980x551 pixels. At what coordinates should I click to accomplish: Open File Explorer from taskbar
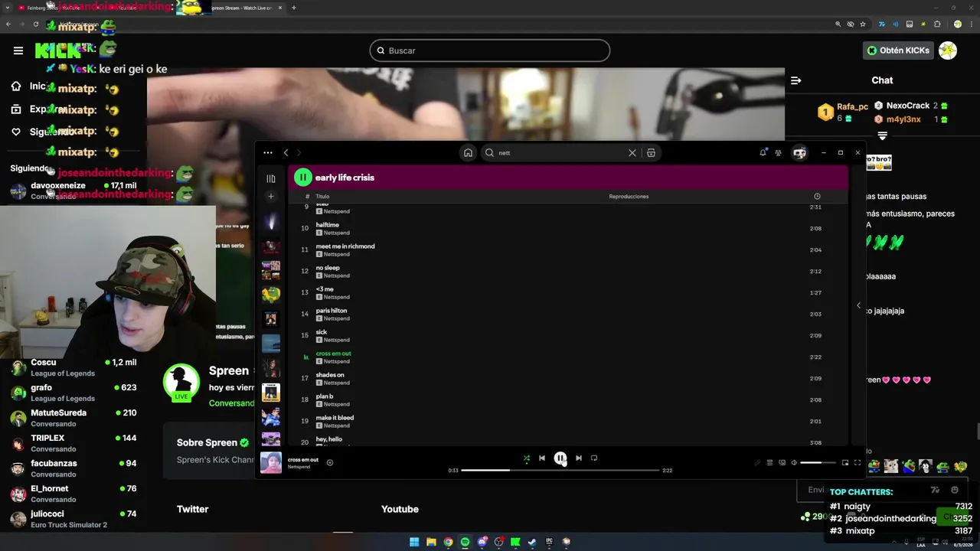431,542
